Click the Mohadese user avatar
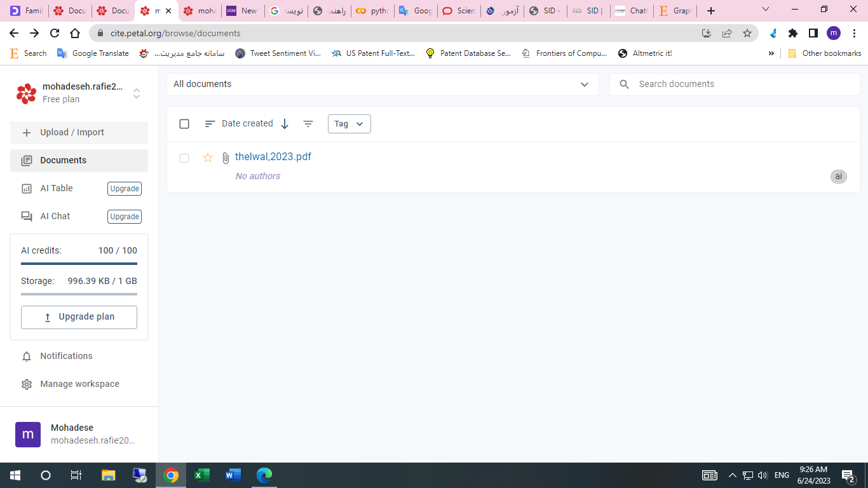Image resolution: width=868 pixels, height=488 pixels. [x=28, y=435]
